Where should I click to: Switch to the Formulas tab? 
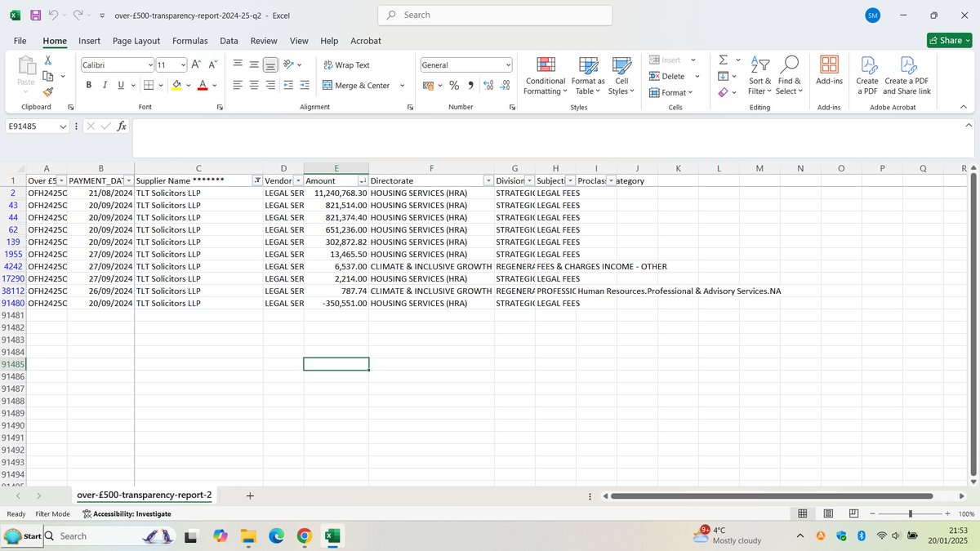click(x=189, y=41)
